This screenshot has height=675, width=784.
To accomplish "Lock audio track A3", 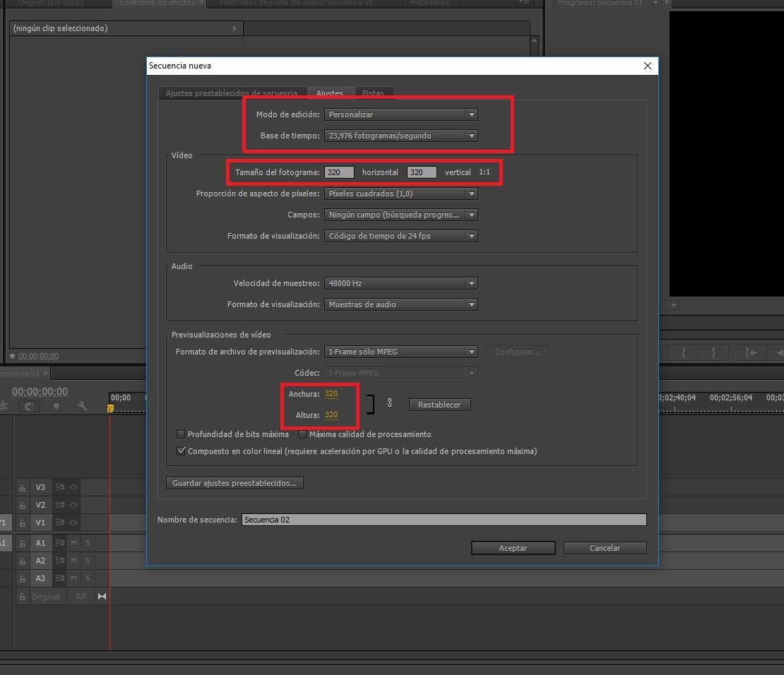I will pos(23,579).
